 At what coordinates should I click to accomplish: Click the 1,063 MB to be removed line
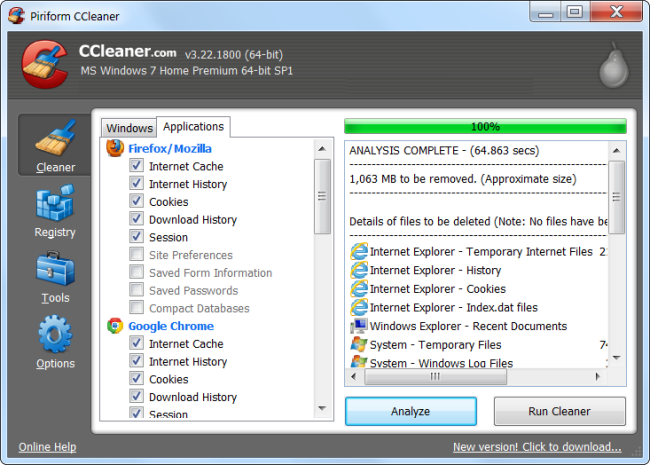[x=463, y=179]
